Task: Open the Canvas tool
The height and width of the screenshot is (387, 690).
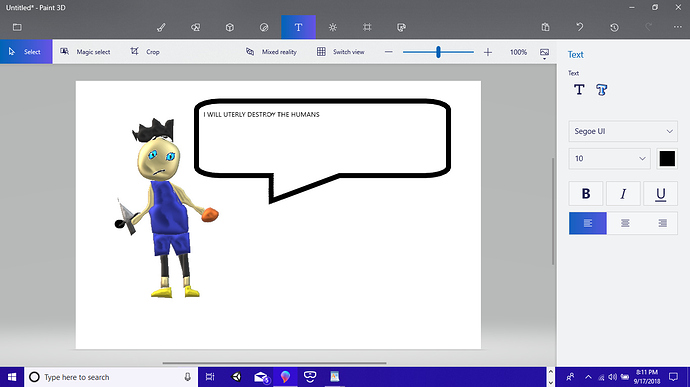Action: [367, 27]
